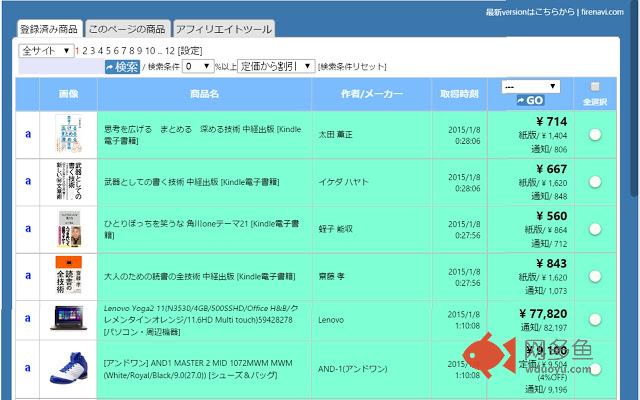The image size is (640, 400).
Task: Open the 大人のための読書の全技術 cover thumbnail
Action: coord(69,276)
